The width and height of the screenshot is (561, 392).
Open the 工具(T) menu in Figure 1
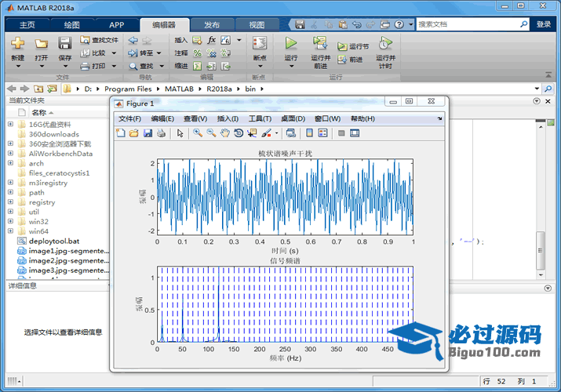click(260, 118)
